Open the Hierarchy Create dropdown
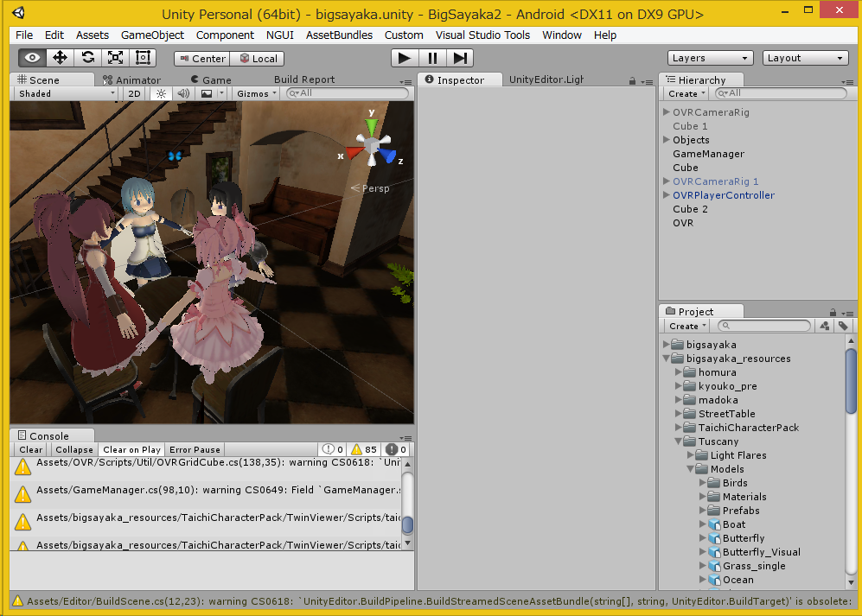This screenshot has height=616, width=862. click(x=686, y=93)
